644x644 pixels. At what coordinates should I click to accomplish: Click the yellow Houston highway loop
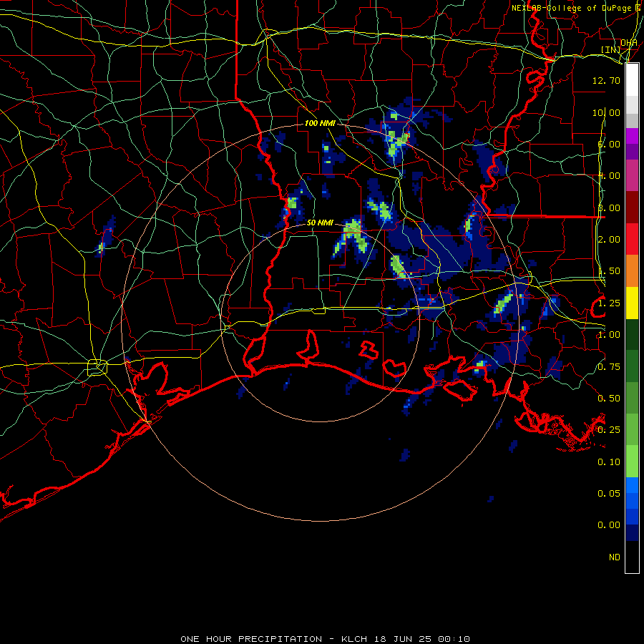97,367
